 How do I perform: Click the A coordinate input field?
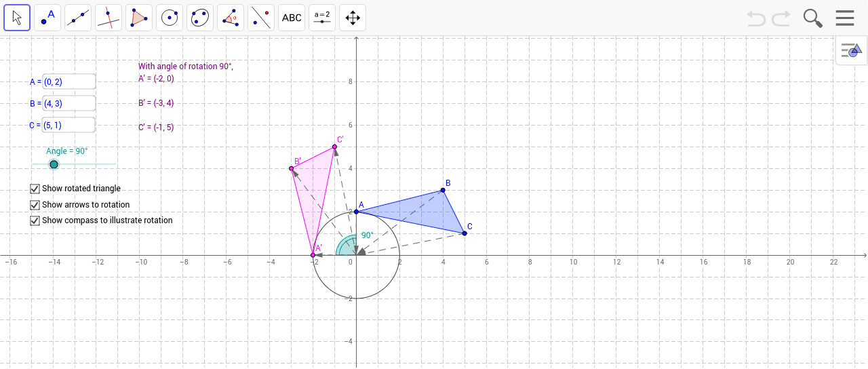tap(68, 81)
